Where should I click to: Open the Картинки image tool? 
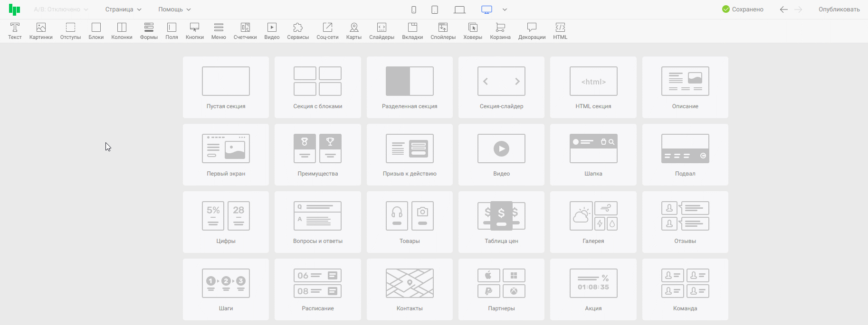pyautogui.click(x=41, y=31)
